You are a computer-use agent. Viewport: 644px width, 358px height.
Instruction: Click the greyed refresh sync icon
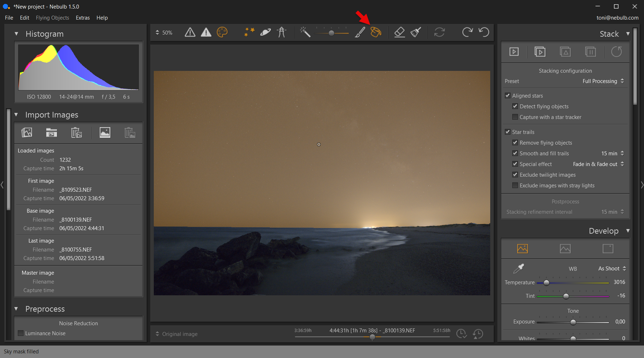[440, 32]
